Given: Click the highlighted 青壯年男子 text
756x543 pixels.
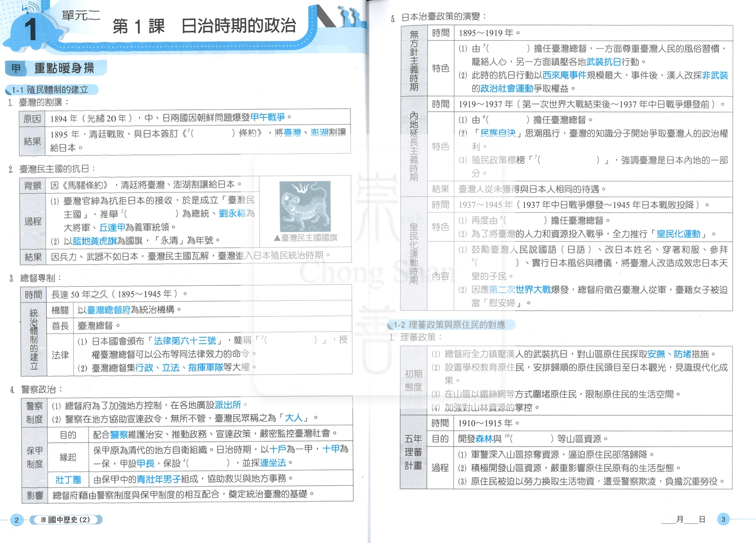Looking at the screenshot, I should [159, 479].
